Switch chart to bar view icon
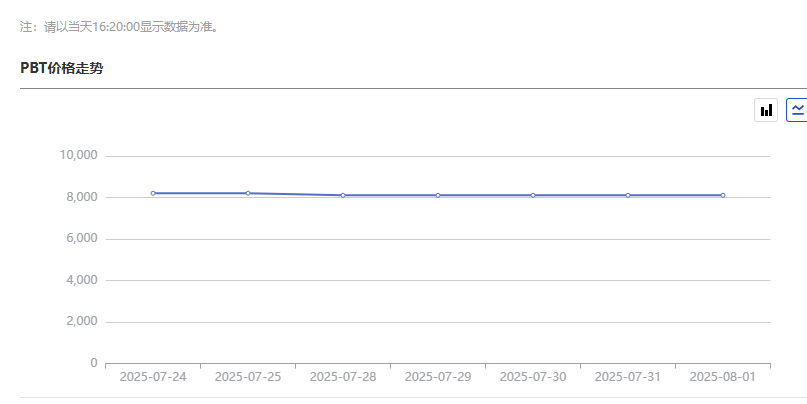Image resolution: width=807 pixels, height=404 pixels. pos(766,110)
